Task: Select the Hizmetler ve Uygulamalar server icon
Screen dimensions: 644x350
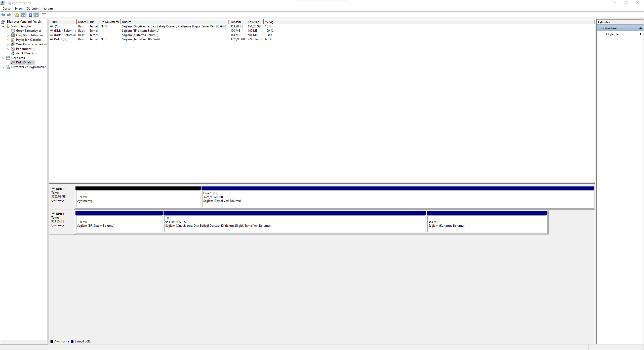Action: (x=8, y=67)
